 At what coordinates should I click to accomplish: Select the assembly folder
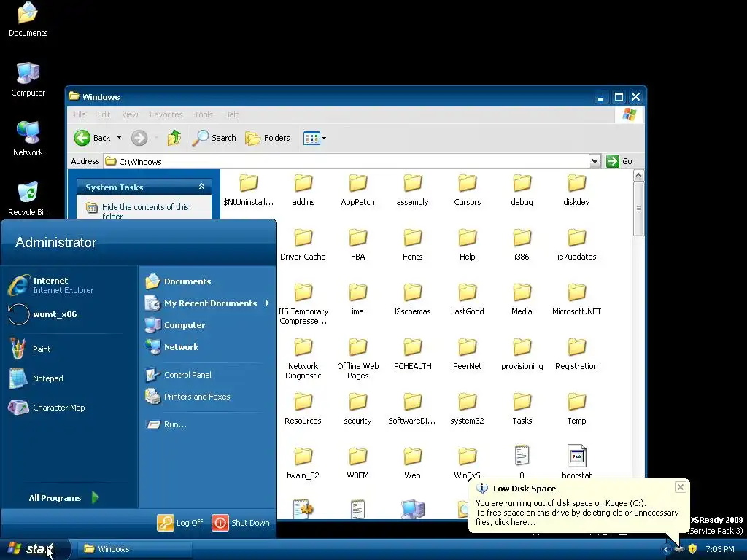[413, 190]
